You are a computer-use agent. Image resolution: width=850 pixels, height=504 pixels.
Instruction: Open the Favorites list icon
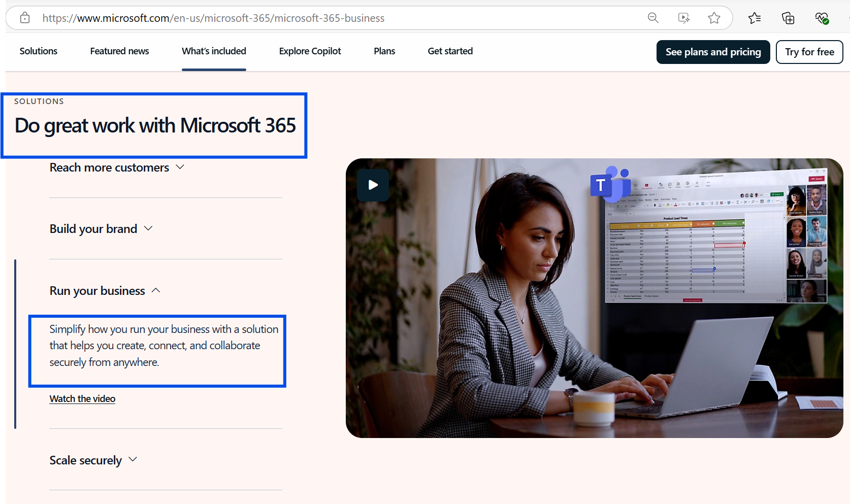point(755,18)
